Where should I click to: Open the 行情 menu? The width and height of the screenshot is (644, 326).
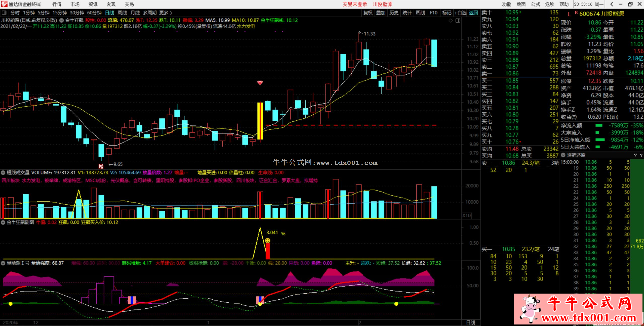57,4
